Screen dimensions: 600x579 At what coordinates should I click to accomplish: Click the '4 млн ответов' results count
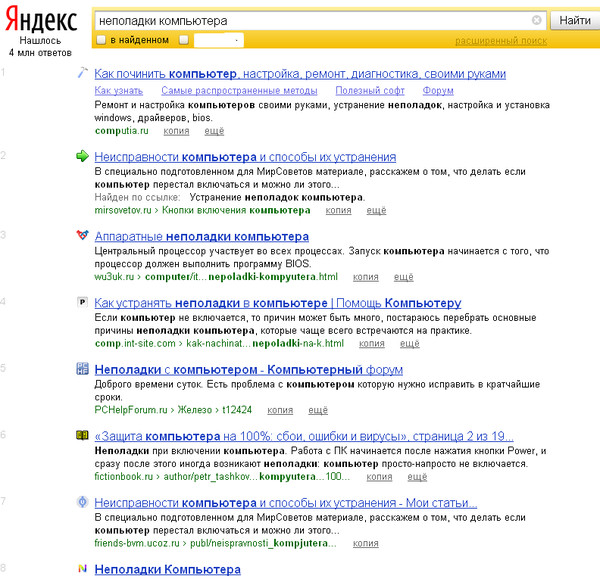coord(40,53)
